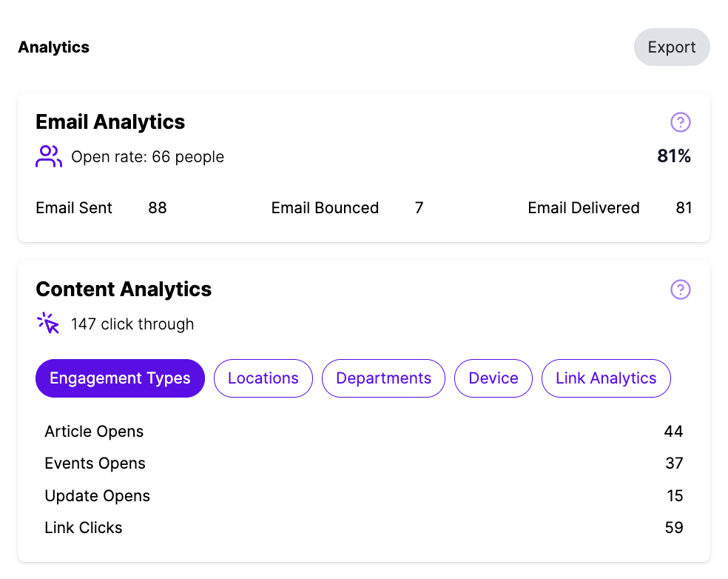Click the "Content Analytics" card heading
The width and height of the screenshot is (728, 579).
click(124, 289)
